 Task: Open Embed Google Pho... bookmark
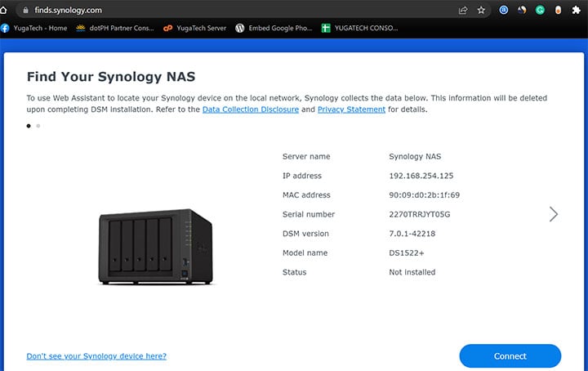pos(274,28)
